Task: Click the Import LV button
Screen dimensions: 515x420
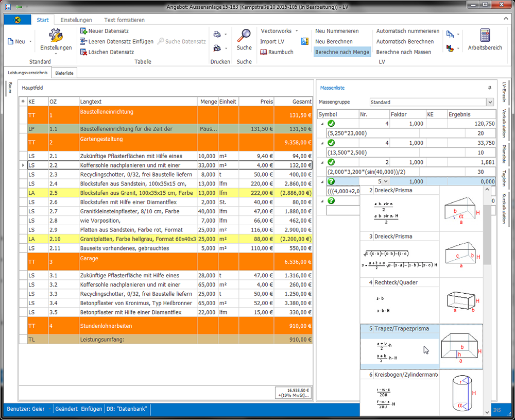Action: [272, 41]
